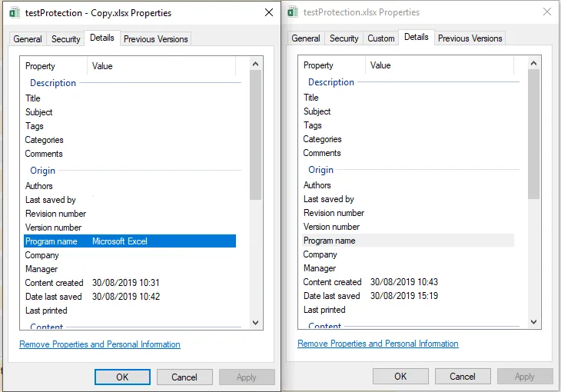The image size is (561, 392).
Task: Click the Excel icon in testProtection.xlsx title bar
Action: pyautogui.click(x=291, y=12)
